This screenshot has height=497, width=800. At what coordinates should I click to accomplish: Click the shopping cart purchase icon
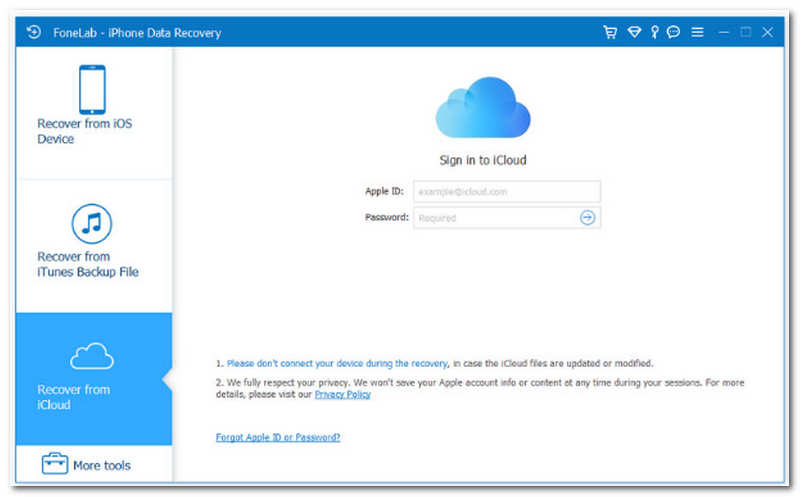[x=610, y=32]
